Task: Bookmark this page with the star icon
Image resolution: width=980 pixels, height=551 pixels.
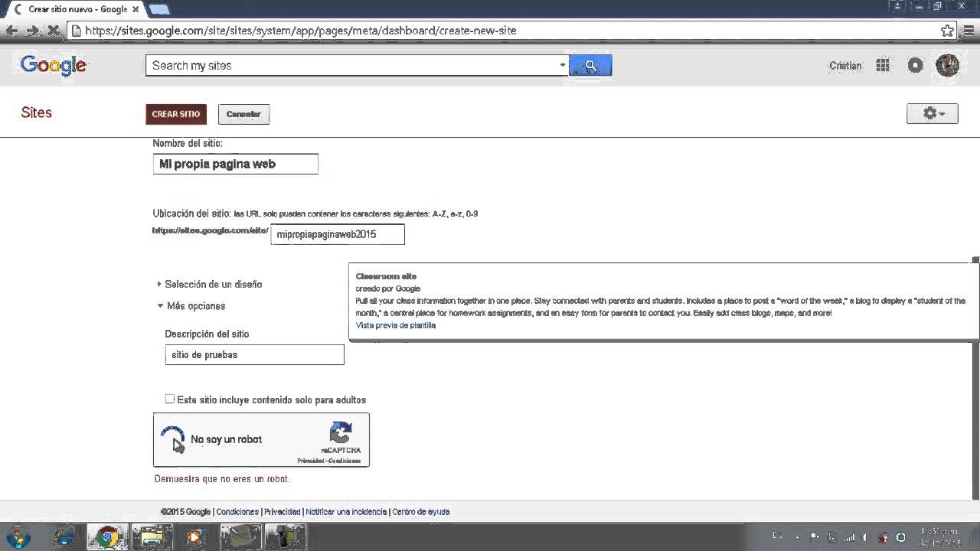Action: [947, 31]
